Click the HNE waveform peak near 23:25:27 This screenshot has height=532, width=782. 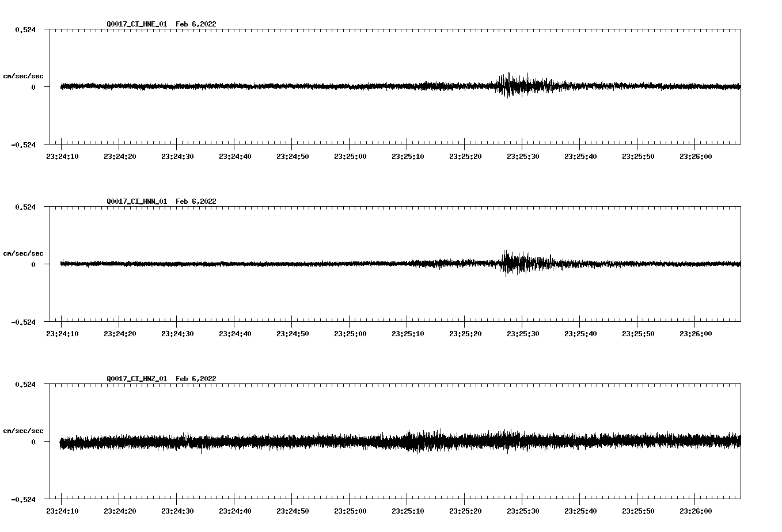click(x=507, y=85)
